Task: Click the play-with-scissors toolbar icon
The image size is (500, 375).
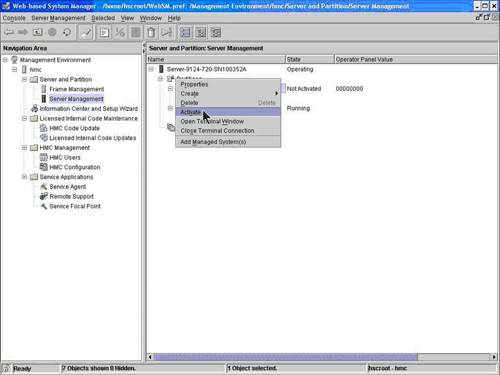Action: 167,33
